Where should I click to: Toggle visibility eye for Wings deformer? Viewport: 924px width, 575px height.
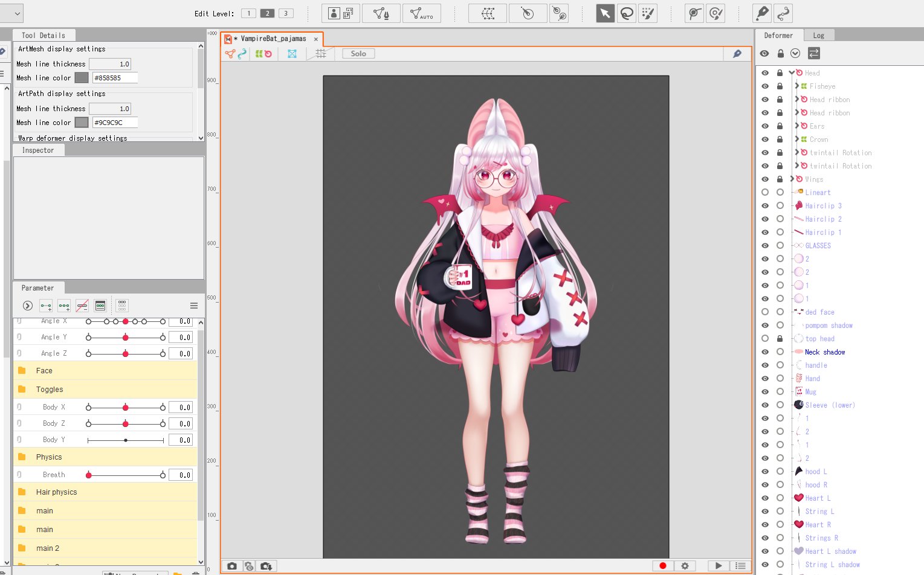coord(765,179)
